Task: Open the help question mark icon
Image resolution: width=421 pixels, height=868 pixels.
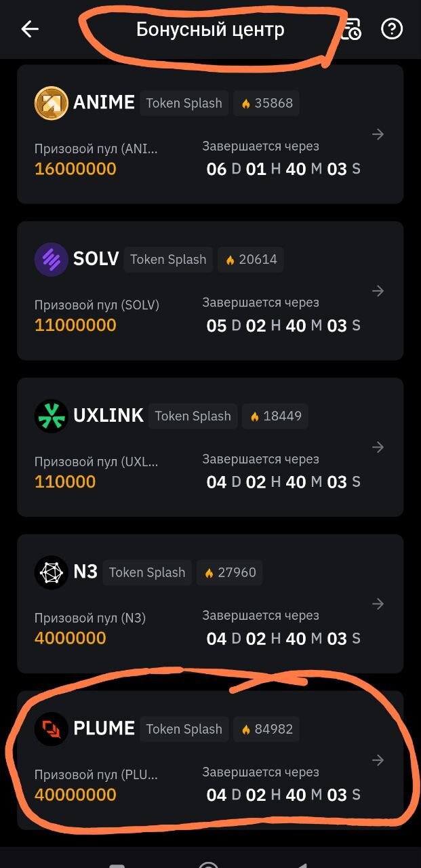Action: [x=392, y=29]
